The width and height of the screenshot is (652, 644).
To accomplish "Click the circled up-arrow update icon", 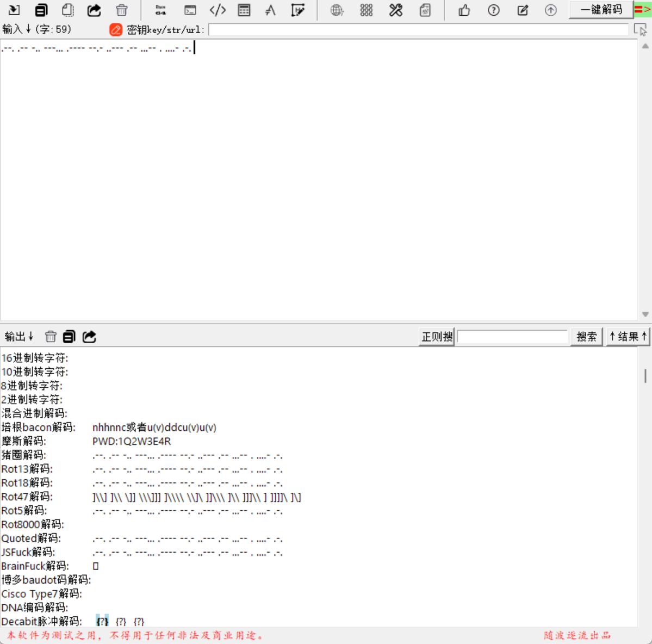I will coord(550,10).
